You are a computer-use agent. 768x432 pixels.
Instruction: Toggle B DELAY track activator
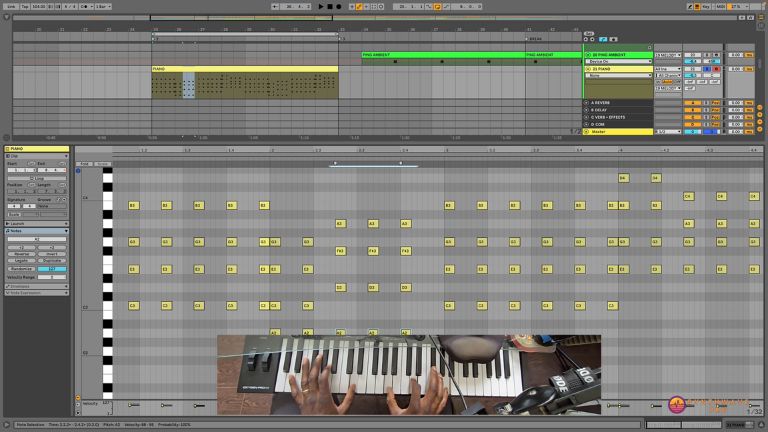[x=693, y=110]
